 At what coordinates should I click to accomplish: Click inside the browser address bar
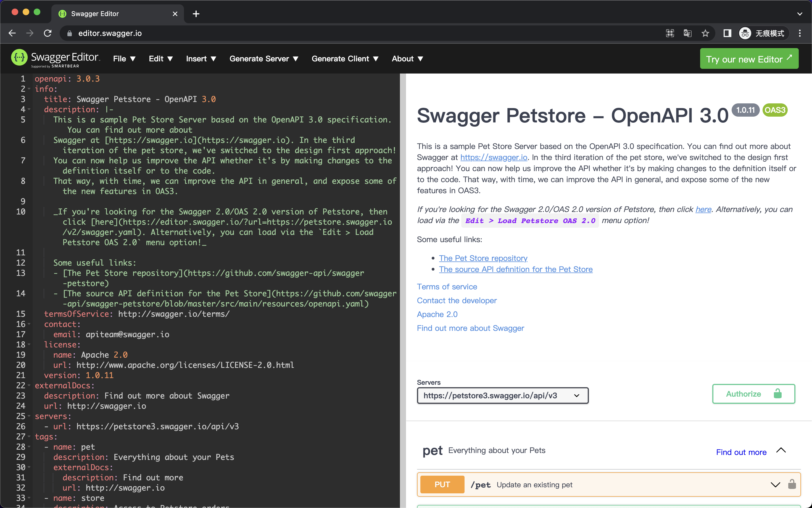[x=235, y=33]
